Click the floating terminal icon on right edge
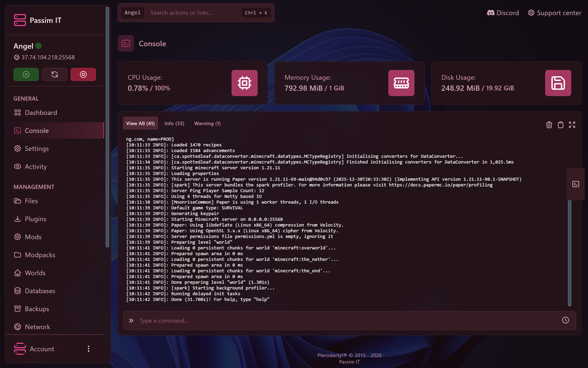This screenshot has height=368, width=588. tap(576, 184)
